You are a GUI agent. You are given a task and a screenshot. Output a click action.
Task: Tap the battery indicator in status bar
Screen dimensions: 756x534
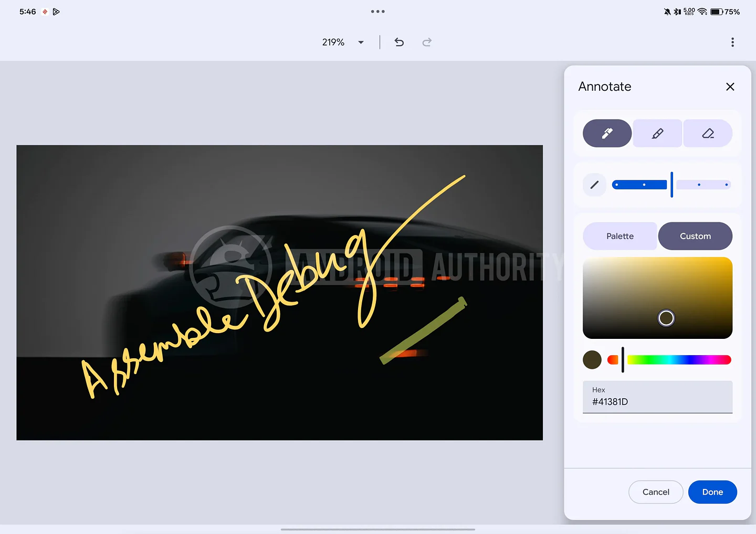[x=725, y=12]
